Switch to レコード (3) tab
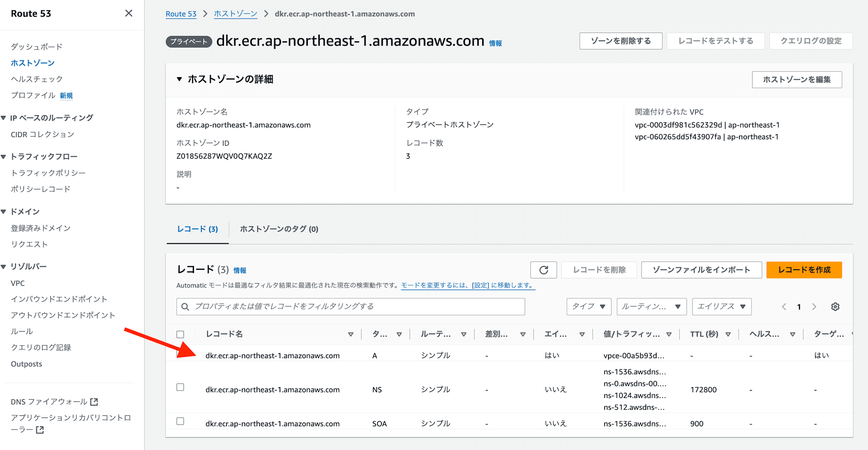 (197, 229)
